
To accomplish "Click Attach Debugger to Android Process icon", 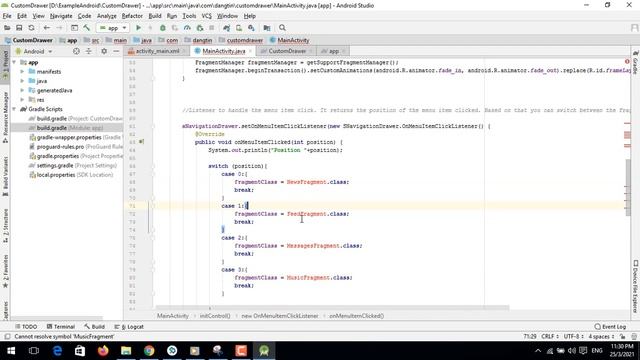I will (200, 28).
